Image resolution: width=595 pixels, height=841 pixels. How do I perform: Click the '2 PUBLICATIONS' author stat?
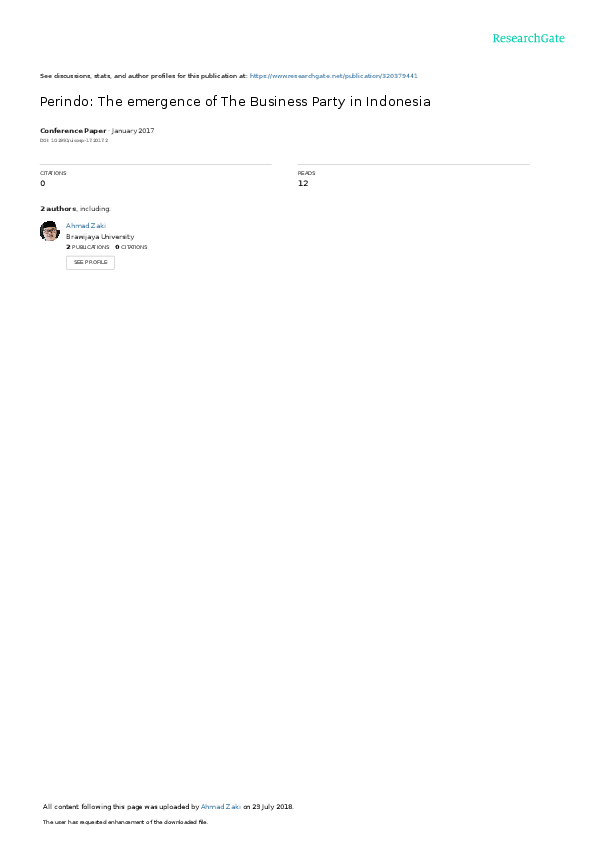tap(88, 247)
